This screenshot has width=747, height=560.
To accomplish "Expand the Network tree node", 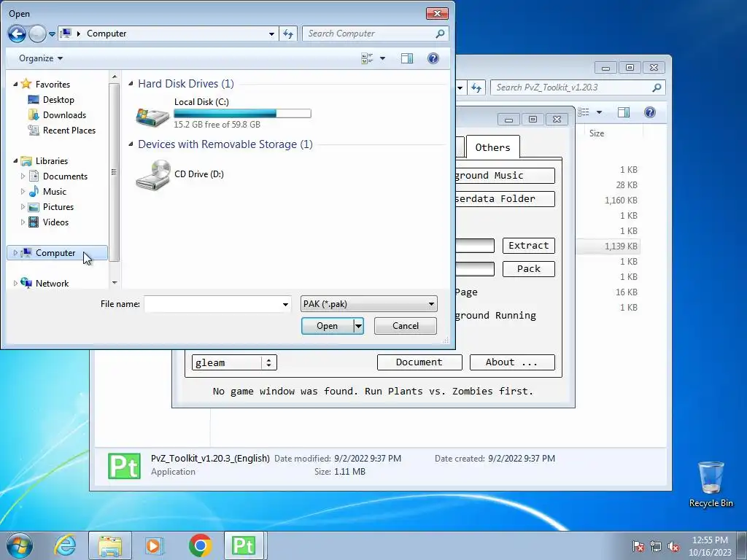I will coord(15,284).
